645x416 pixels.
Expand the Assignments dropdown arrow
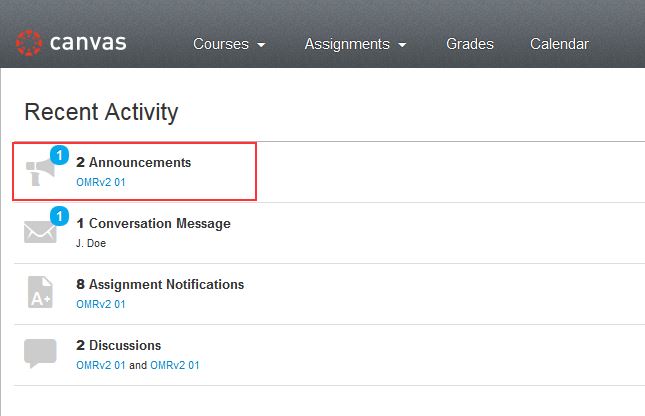[x=402, y=44]
